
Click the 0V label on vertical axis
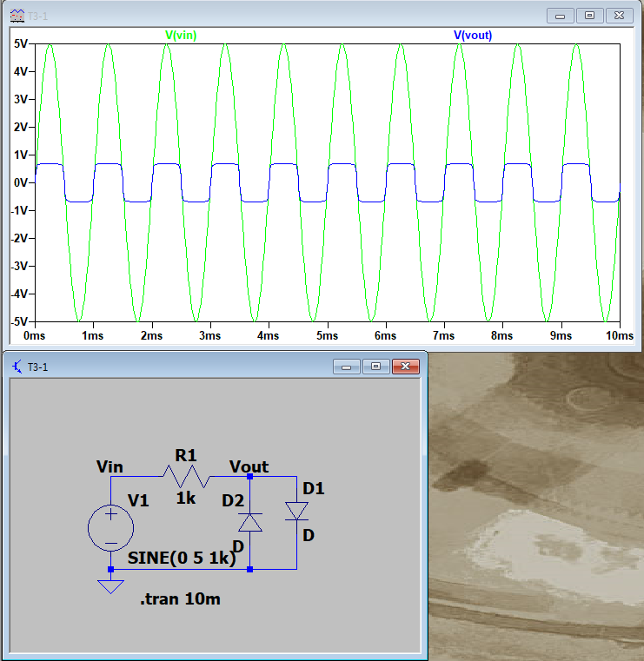click(21, 182)
